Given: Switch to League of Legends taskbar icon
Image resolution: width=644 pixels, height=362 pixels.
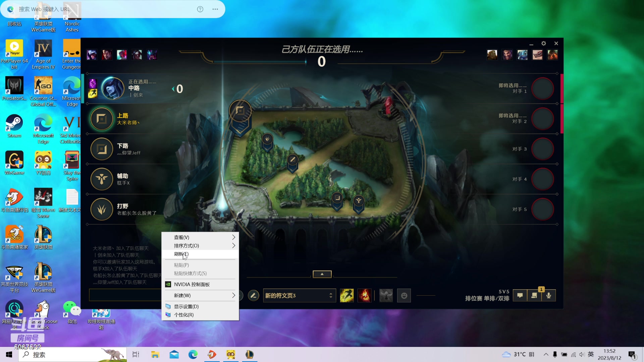Looking at the screenshot, I should click(249, 355).
